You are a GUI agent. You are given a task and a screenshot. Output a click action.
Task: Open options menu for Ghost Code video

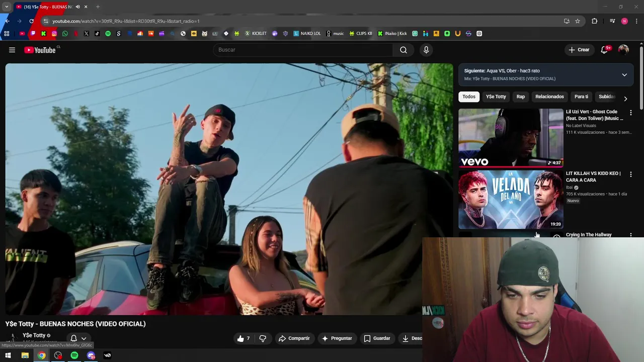pyautogui.click(x=631, y=113)
